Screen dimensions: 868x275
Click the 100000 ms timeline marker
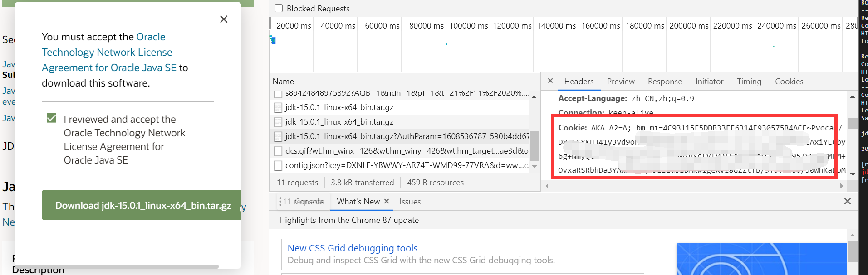(x=468, y=26)
